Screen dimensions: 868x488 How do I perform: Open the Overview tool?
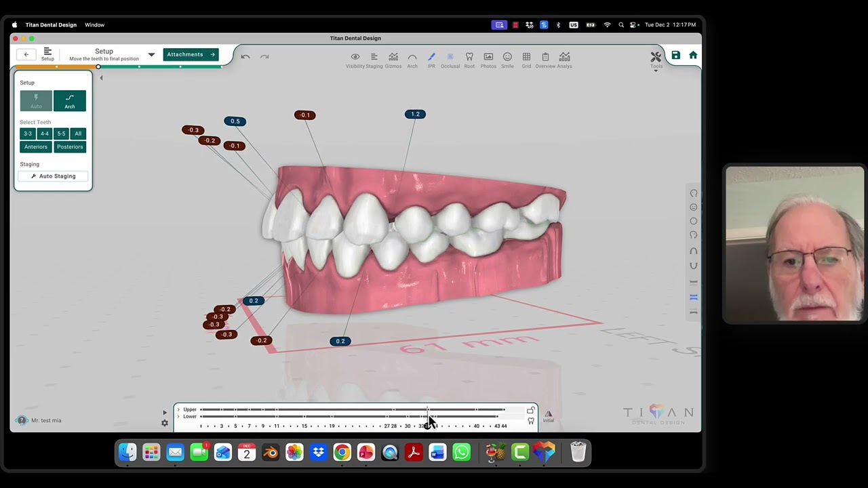(545, 60)
